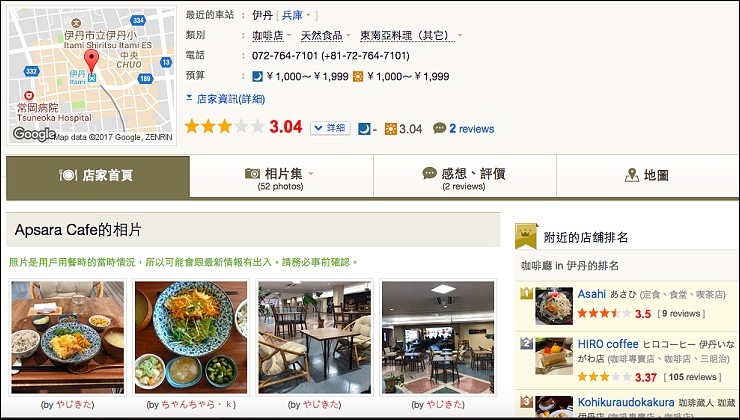Click the crown icon next to 附近的店舖排名

(x=526, y=236)
